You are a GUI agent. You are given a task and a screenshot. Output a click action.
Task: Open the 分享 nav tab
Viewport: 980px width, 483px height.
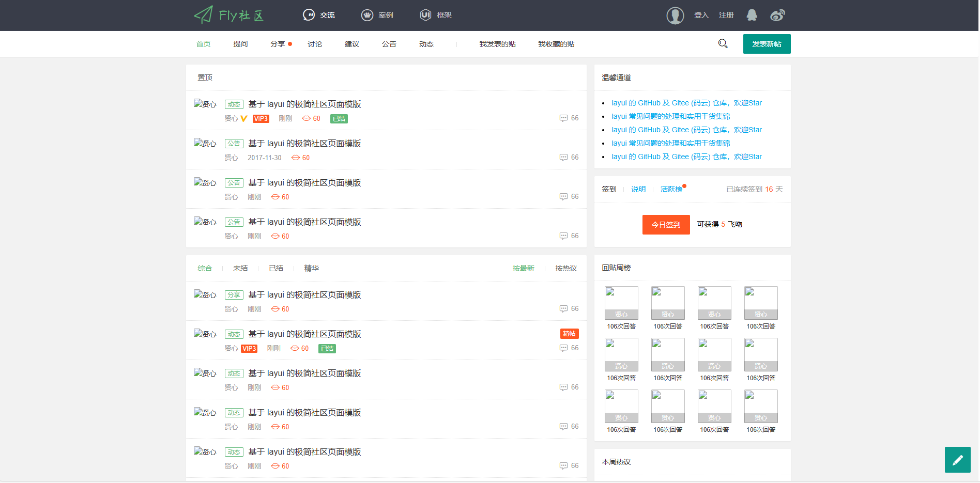click(278, 44)
